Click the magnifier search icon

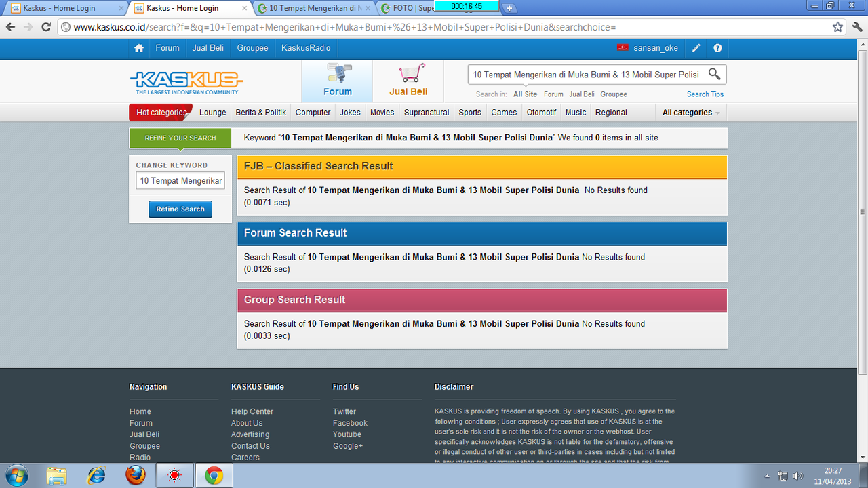(x=714, y=74)
